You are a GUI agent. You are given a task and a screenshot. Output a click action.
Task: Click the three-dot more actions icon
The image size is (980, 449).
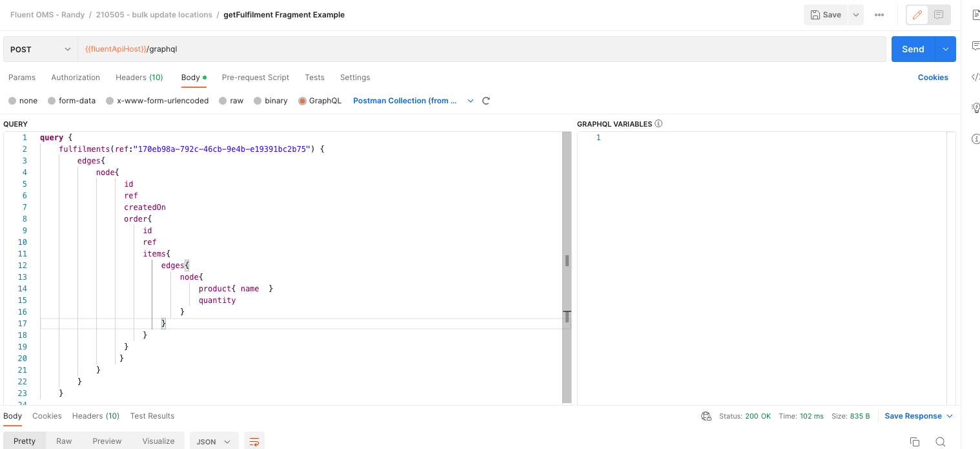click(879, 15)
